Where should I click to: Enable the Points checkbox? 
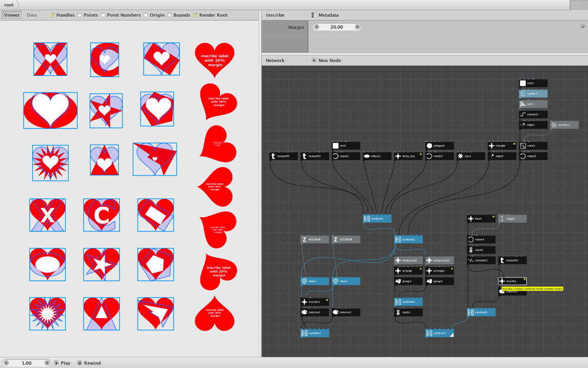[79, 15]
